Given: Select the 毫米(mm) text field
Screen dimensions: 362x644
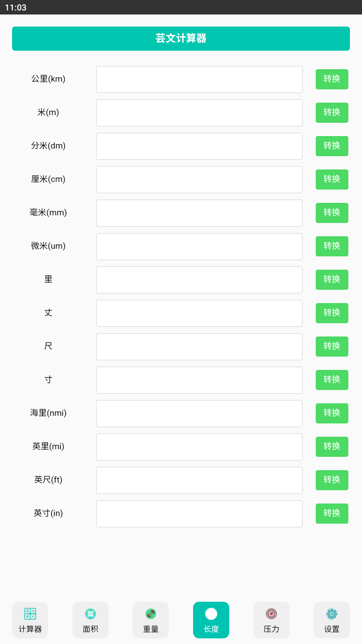Looking at the screenshot, I should tap(199, 213).
